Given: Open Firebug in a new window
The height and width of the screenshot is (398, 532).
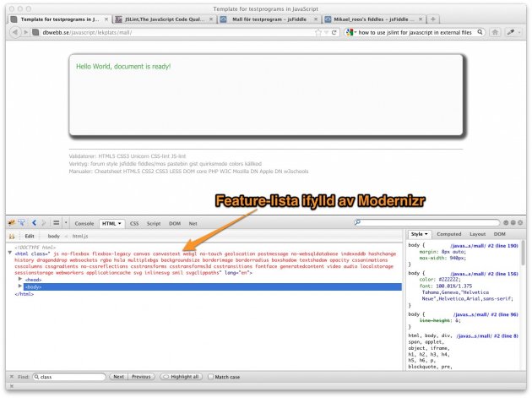Looking at the screenshot, I should click(513, 223).
